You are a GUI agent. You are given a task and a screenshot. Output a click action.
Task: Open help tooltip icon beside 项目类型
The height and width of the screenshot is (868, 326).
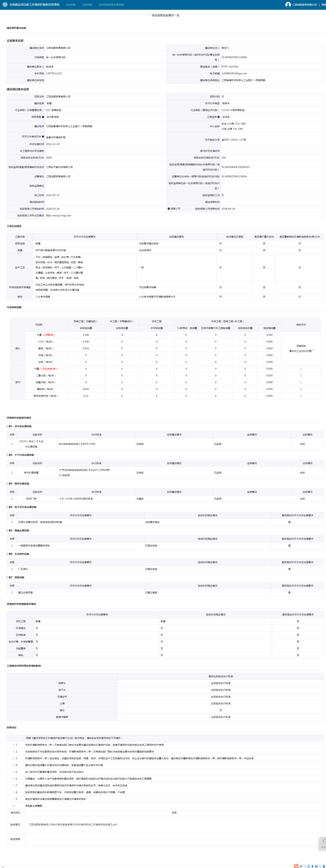pyautogui.click(x=43, y=117)
